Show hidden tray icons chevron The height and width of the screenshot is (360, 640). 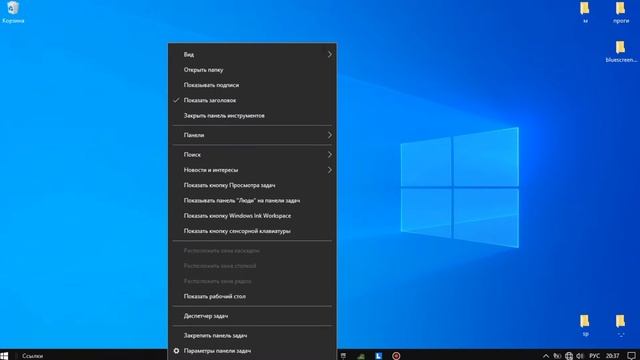546,356
